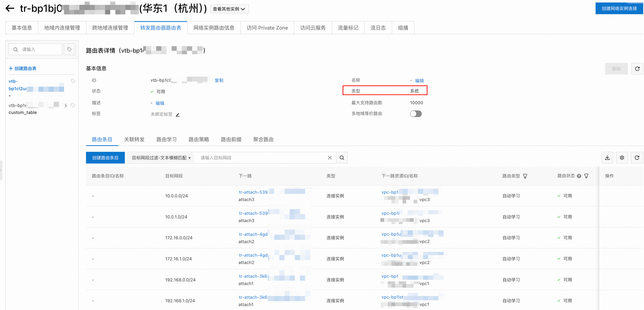Open the 查看其他实例 dropdown
The height and width of the screenshot is (310, 644).
pyautogui.click(x=229, y=9)
